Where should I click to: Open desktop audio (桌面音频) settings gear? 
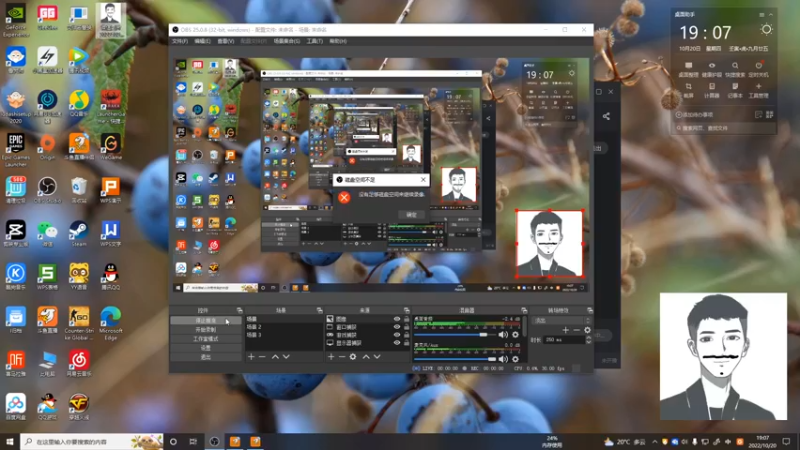tap(515, 335)
